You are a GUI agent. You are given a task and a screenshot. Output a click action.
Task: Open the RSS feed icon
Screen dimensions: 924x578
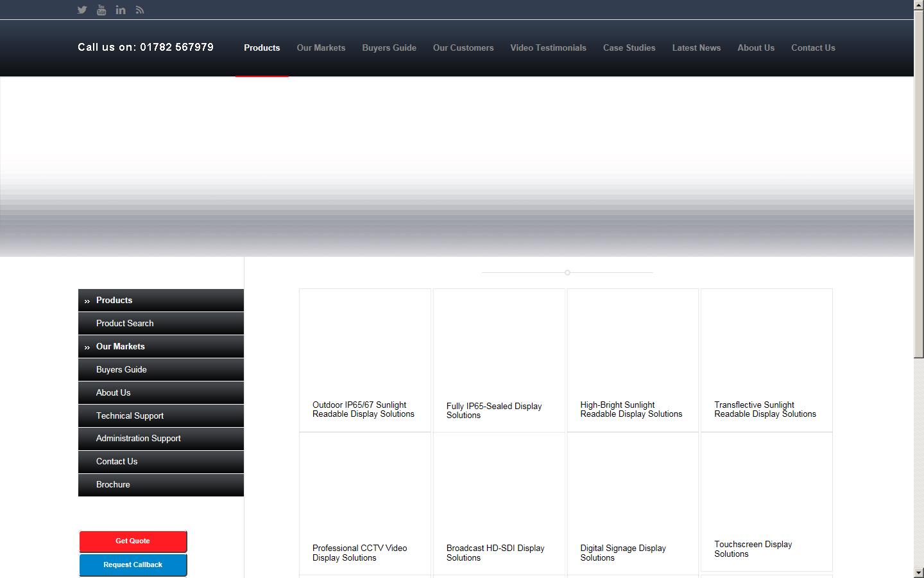[140, 10]
